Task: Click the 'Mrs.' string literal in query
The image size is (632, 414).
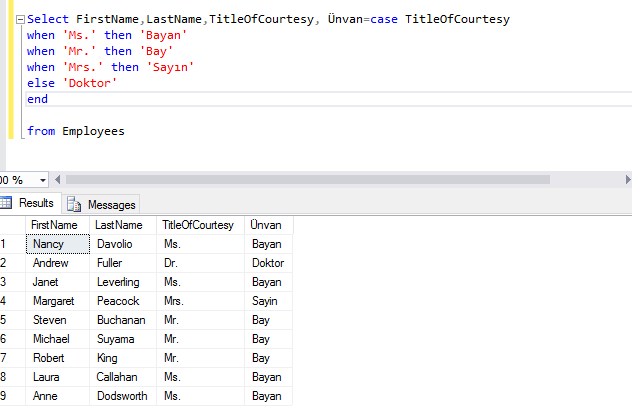Action: [83, 67]
